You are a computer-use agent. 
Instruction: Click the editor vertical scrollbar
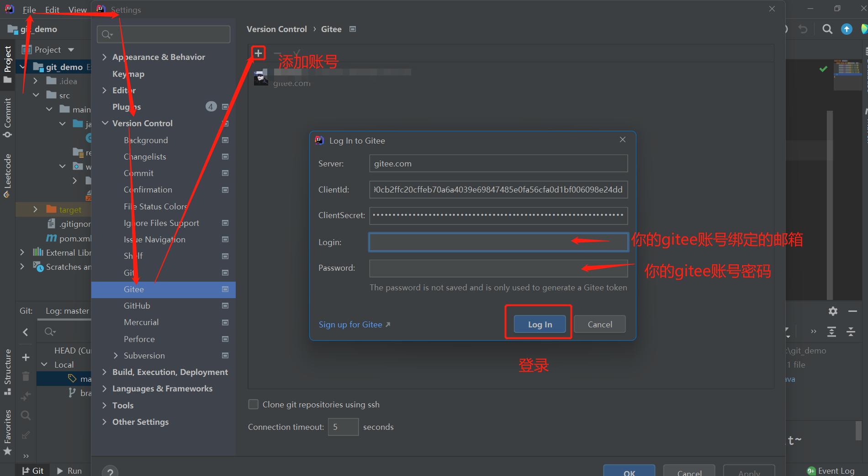click(830, 205)
